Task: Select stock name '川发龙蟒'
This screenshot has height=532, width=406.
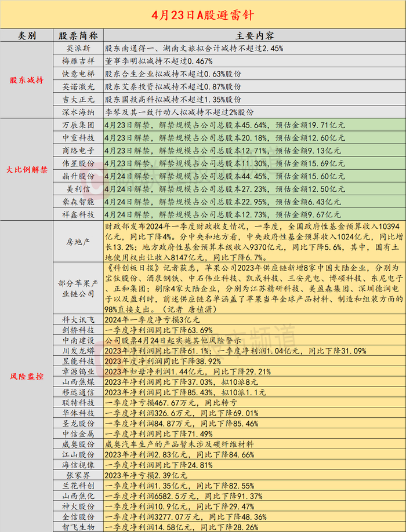Action: point(78,351)
